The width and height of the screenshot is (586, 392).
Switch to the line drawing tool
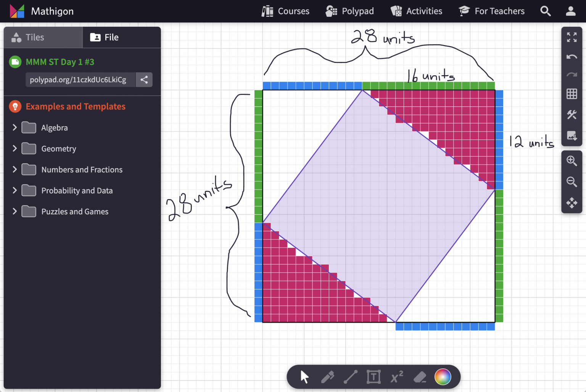point(351,377)
